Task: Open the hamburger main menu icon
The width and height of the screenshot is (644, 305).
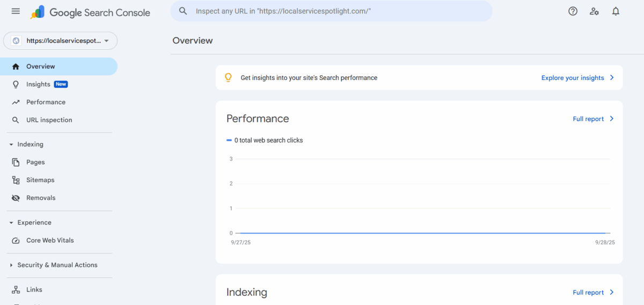Action: 16,11
